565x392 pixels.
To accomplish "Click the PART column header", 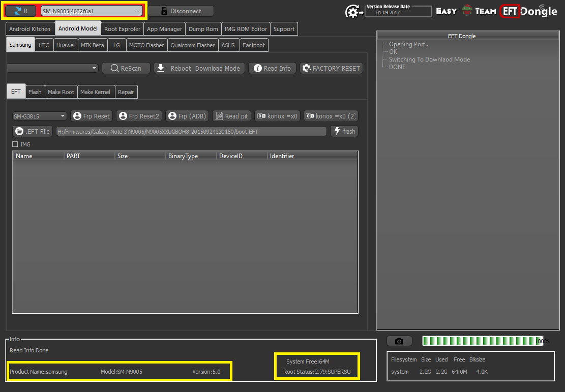I will (89, 156).
